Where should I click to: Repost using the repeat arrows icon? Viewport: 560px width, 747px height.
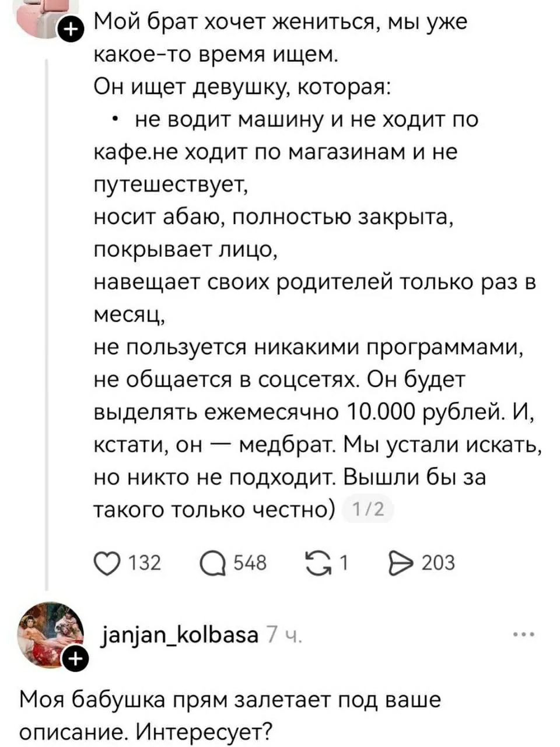point(318,562)
